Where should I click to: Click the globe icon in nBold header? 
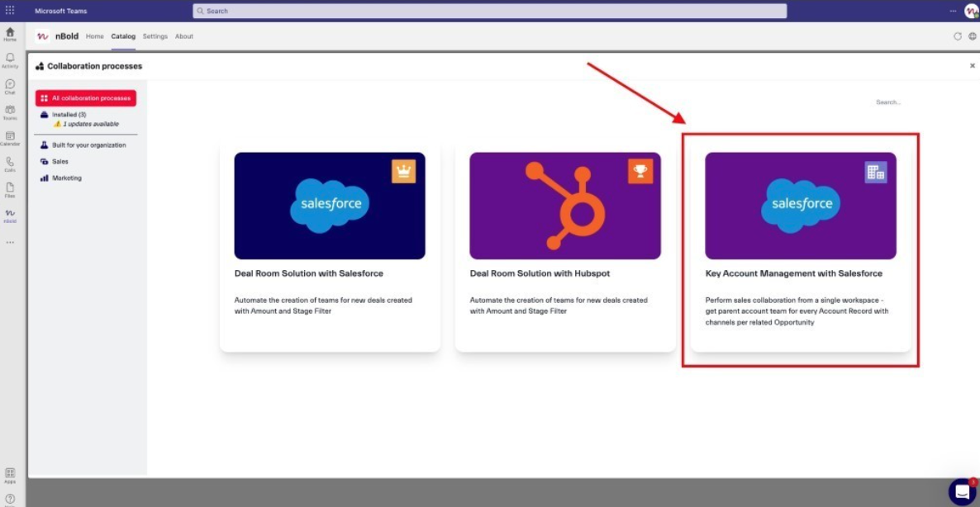pos(972,36)
